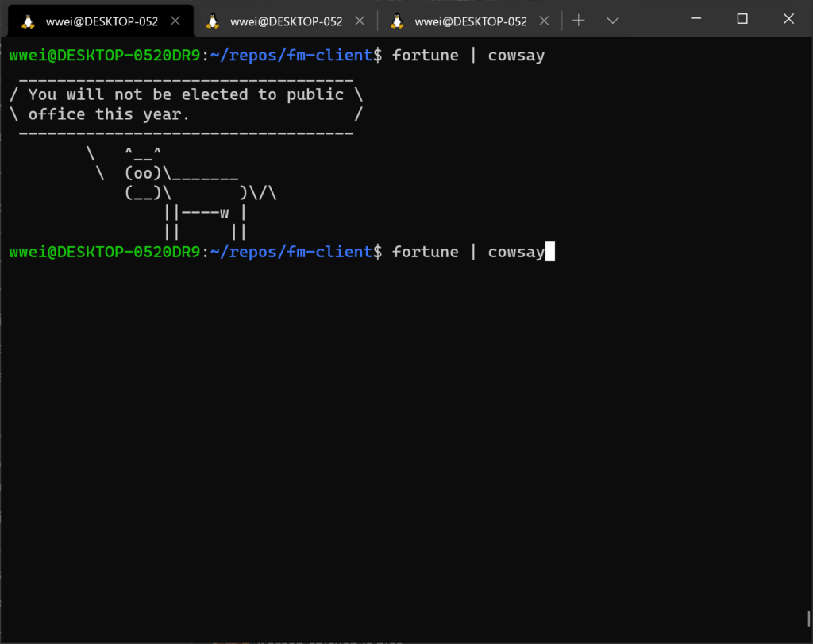Maximize the terminal window
The height and width of the screenshot is (644, 813).
[x=742, y=19]
